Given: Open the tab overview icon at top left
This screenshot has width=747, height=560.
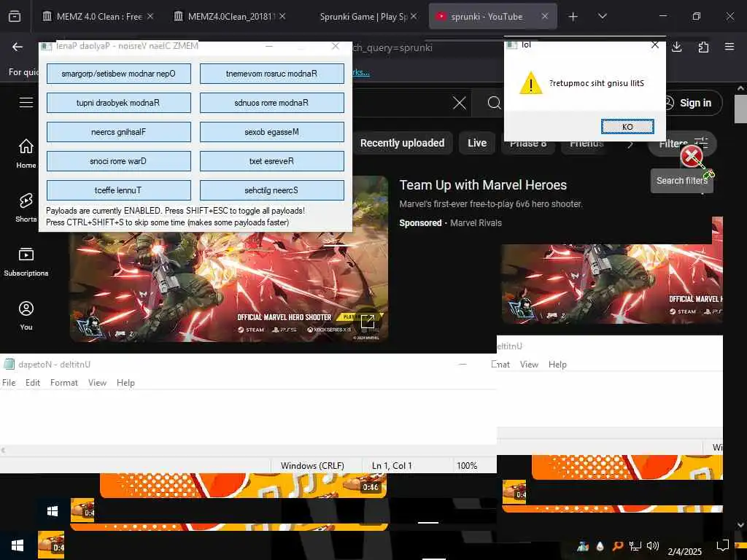Looking at the screenshot, I should 15,17.
